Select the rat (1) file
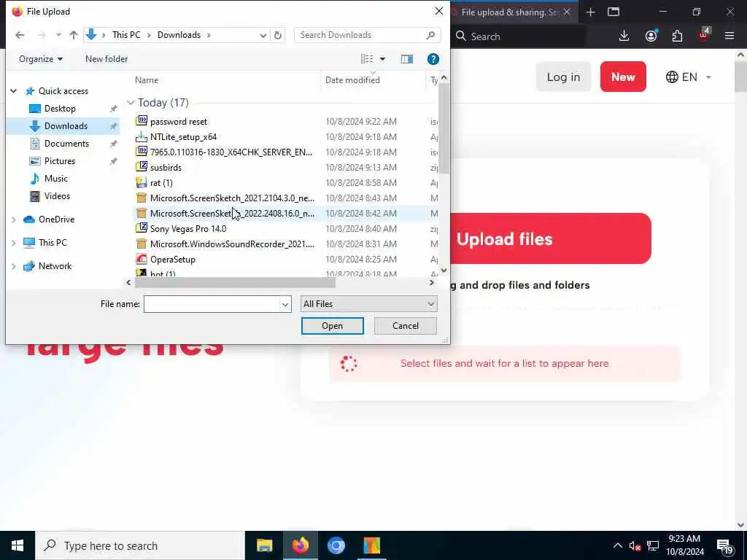The width and height of the screenshot is (747, 560). pos(161,183)
